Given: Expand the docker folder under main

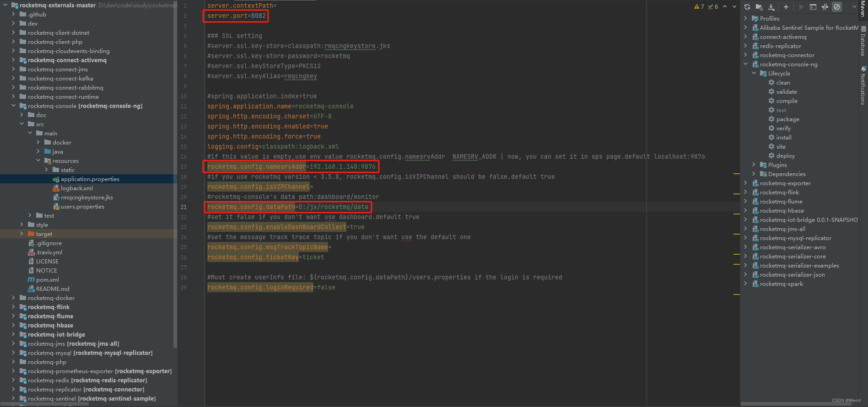Looking at the screenshot, I should point(38,142).
